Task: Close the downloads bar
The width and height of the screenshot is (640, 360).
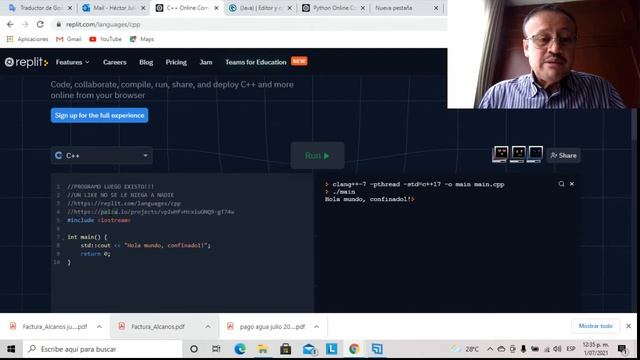Action: click(x=629, y=326)
